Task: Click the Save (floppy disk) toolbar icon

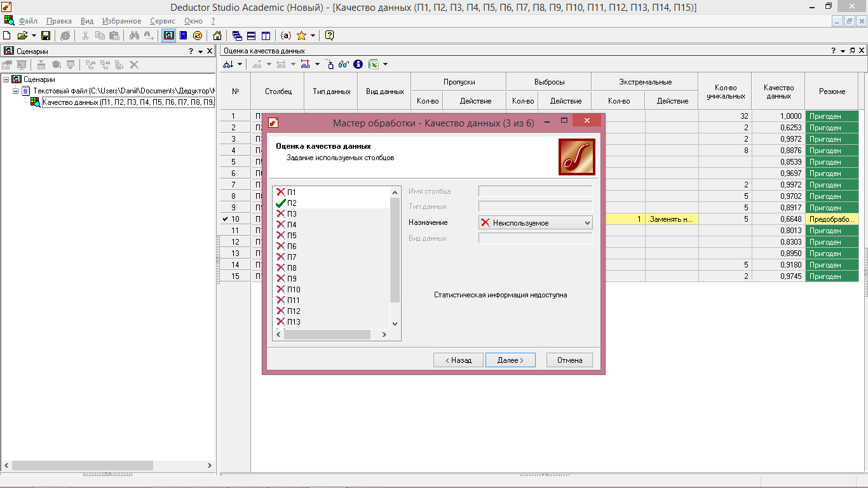Action: click(x=46, y=36)
